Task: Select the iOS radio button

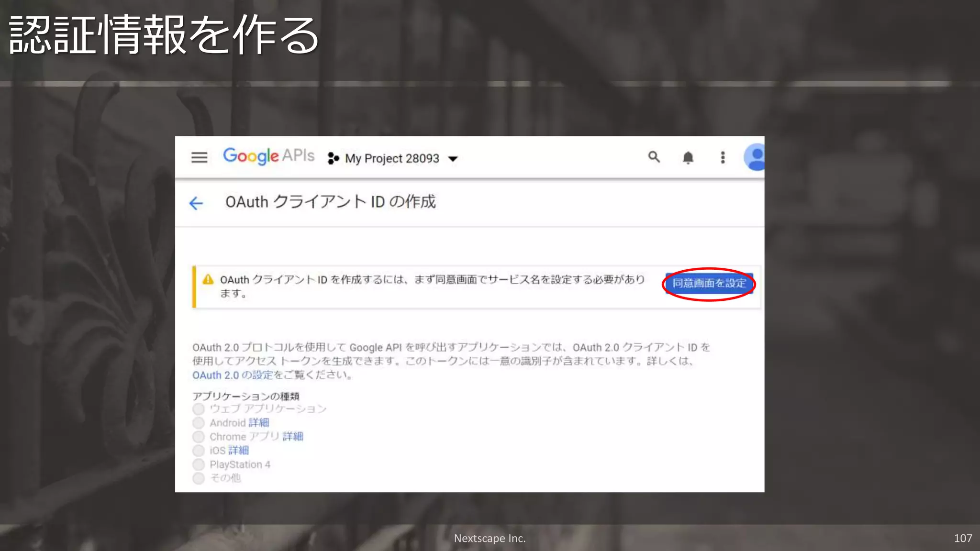Action: 199,451
